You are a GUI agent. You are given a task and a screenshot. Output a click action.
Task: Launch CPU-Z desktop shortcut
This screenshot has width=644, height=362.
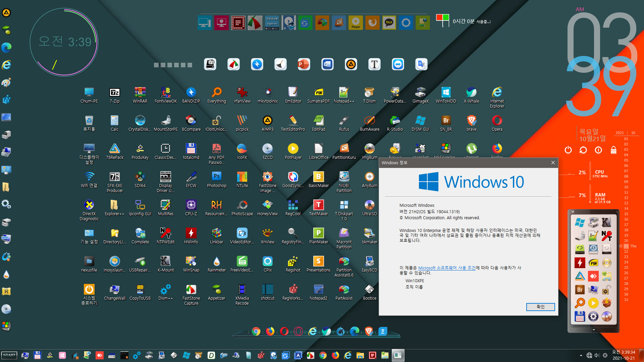(191, 208)
